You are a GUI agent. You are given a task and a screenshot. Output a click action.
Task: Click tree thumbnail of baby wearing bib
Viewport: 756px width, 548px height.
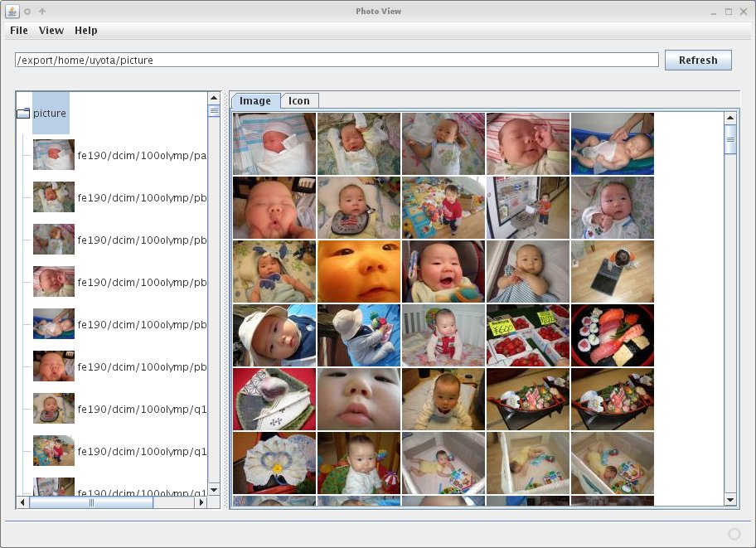pyautogui.click(x=54, y=408)
